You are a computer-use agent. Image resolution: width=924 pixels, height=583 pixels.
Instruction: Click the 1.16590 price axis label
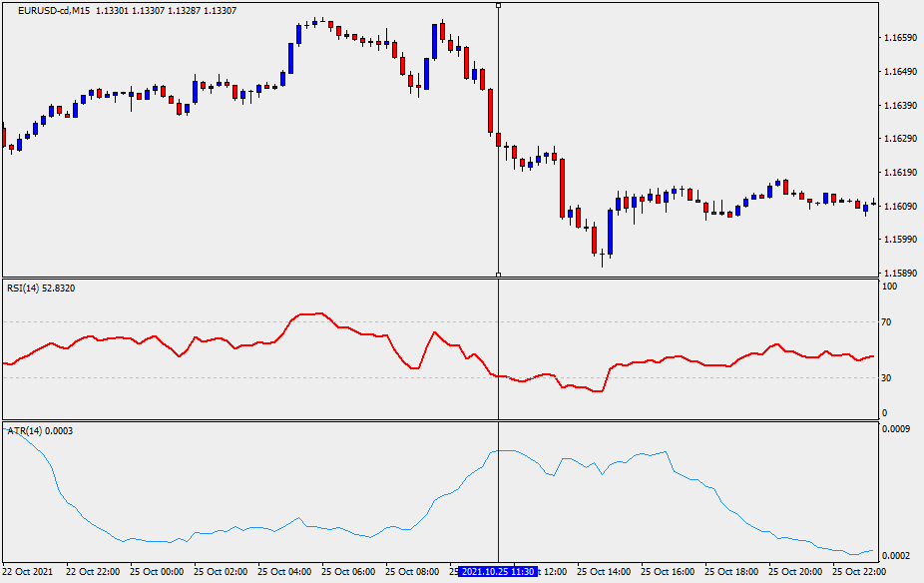[x=901, y=38]
